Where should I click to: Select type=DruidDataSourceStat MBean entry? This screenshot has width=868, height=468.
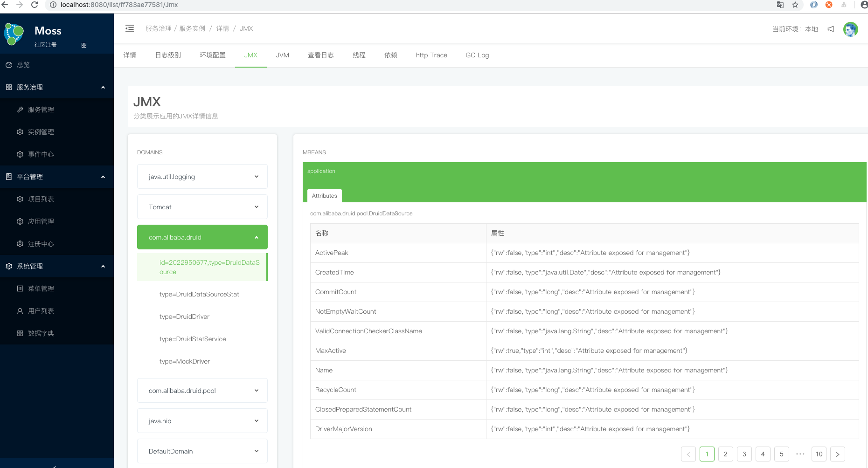(x=199, y=294)
